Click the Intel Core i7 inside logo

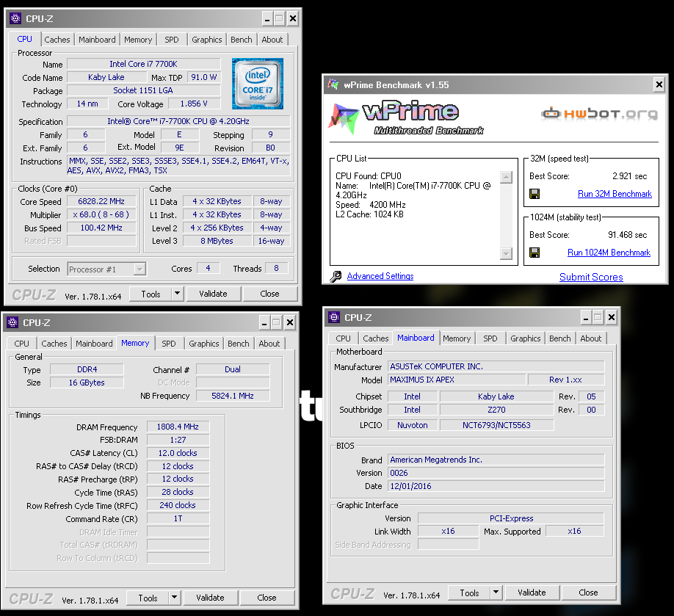258,84
